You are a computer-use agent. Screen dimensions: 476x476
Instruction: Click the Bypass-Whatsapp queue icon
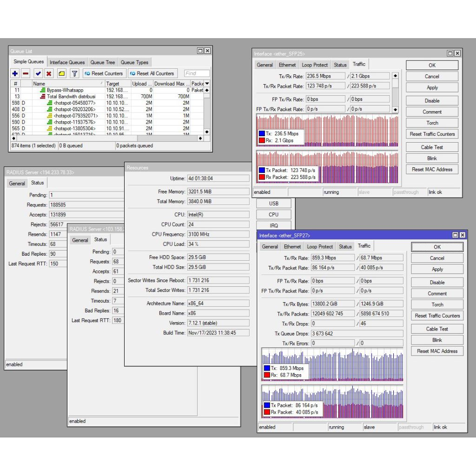pos(43,90)
